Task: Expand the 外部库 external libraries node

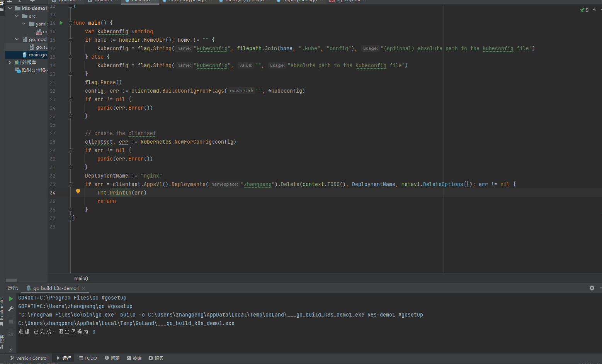Action: [x=10, y=62]
